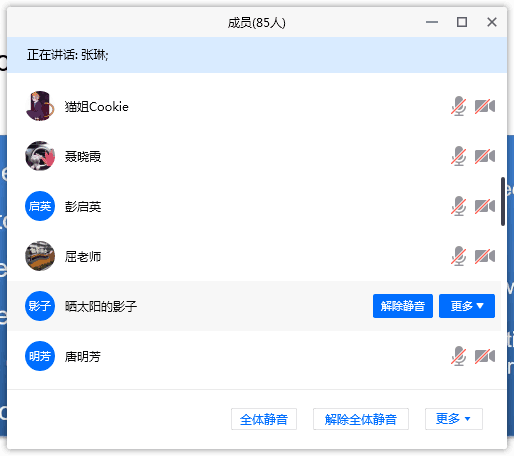Click muted microphone icon for 彭启英
The height and width of the screenshot is (456, 514).
tap(459, 206)
